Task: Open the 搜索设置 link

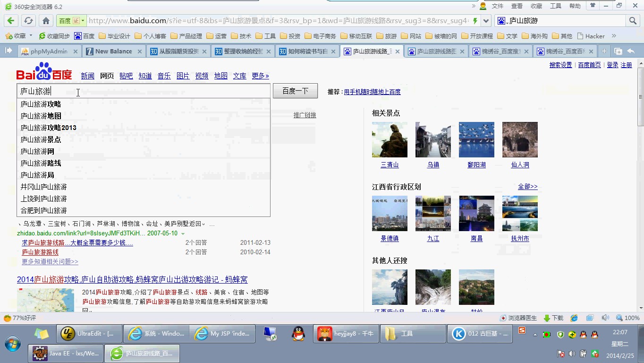Action: [560, 65]
